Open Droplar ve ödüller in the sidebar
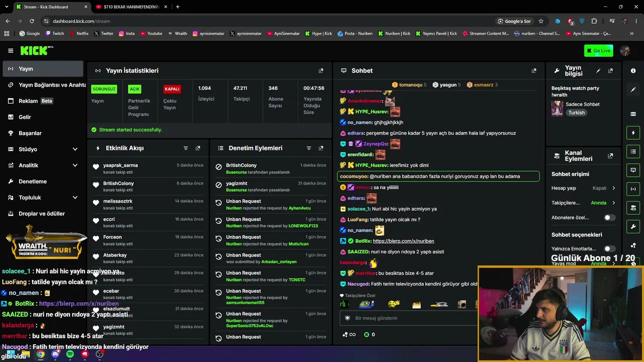 click(43, 214)
